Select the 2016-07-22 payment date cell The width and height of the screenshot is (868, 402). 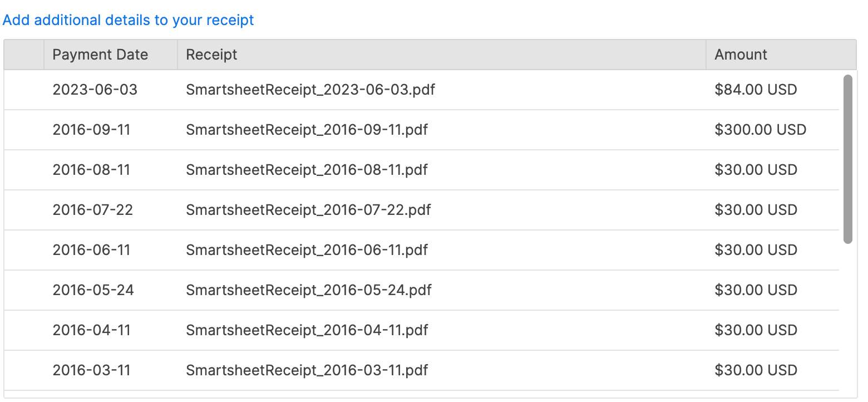(111, 210)
